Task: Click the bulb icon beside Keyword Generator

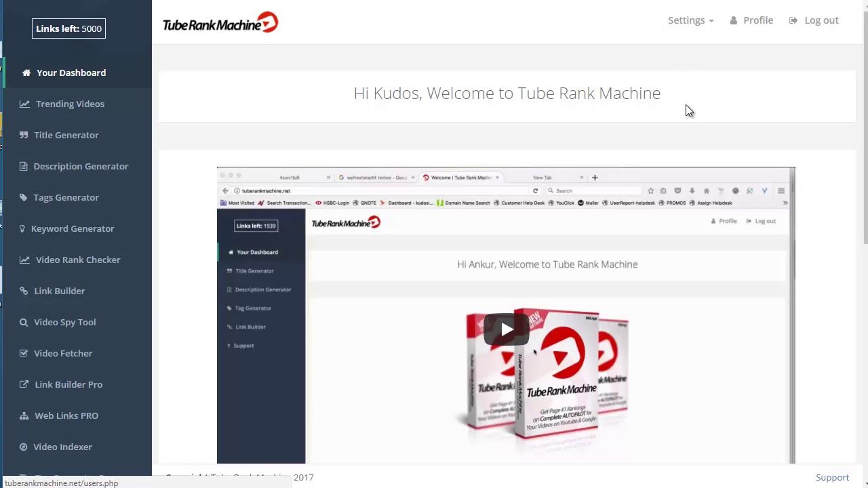Action: [x=22, y=228]
